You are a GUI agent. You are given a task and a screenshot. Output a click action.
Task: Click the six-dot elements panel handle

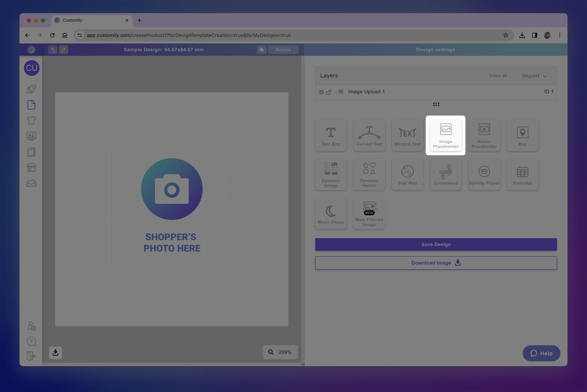pyautogui.click(x=436, y=104)
